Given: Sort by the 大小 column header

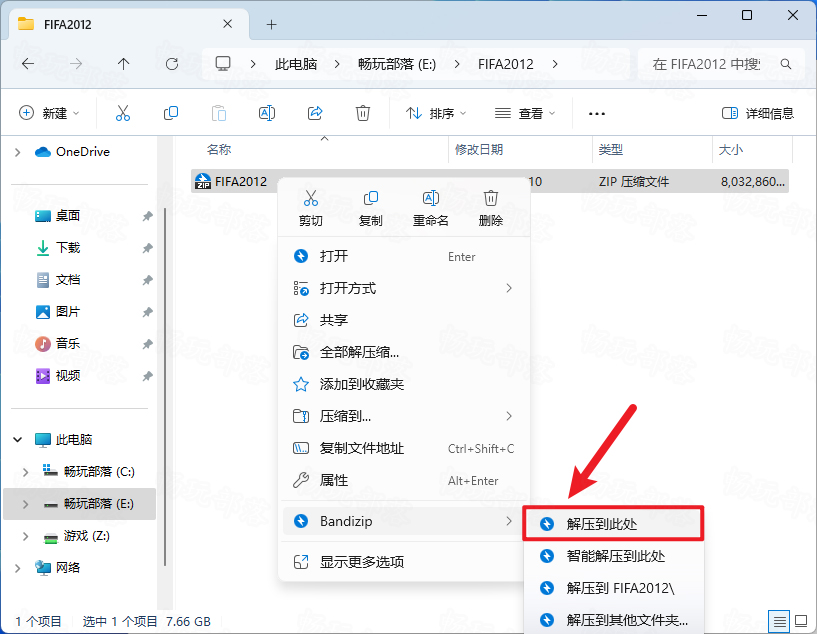Looking at the screenshot, I should point(731,150).
